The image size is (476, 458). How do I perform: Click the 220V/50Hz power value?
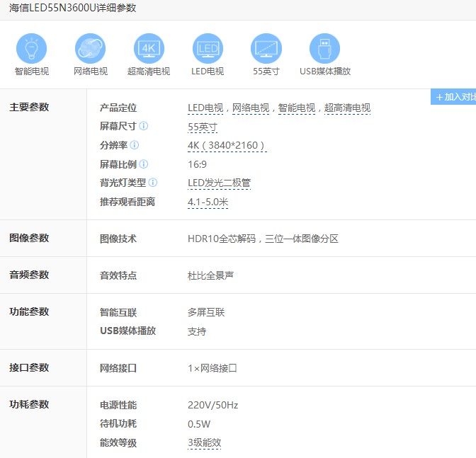212,405
